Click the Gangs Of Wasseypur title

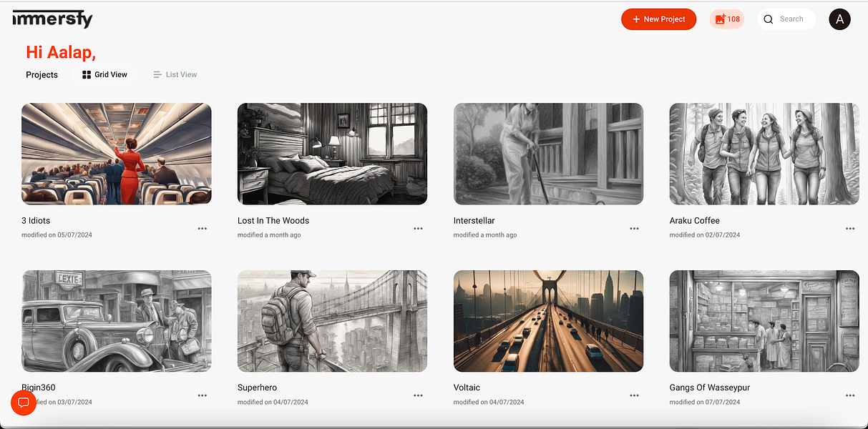pyautogui.click(x=710, y=388)
